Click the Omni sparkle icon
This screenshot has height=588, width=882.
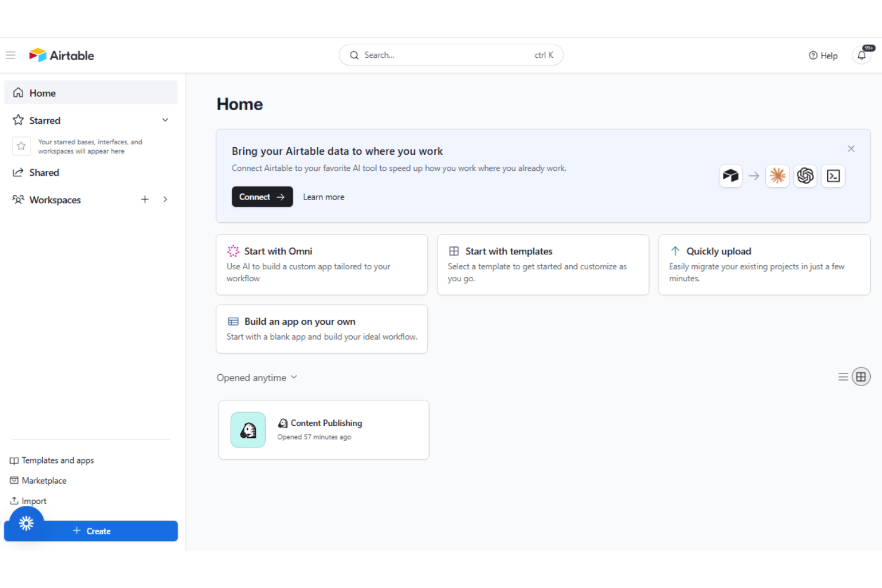pos(233,251)
